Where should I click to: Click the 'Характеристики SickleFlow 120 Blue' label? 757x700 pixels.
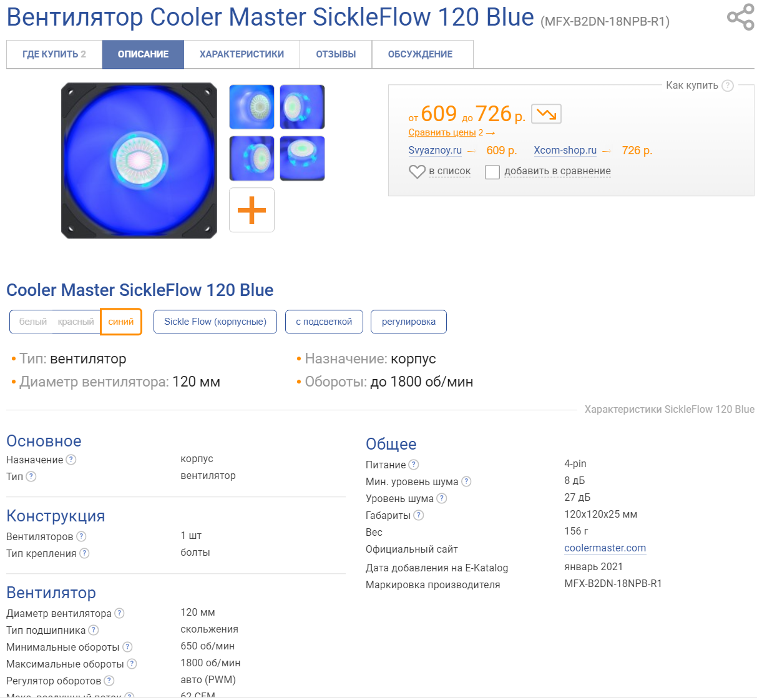[x=669, y=410]
